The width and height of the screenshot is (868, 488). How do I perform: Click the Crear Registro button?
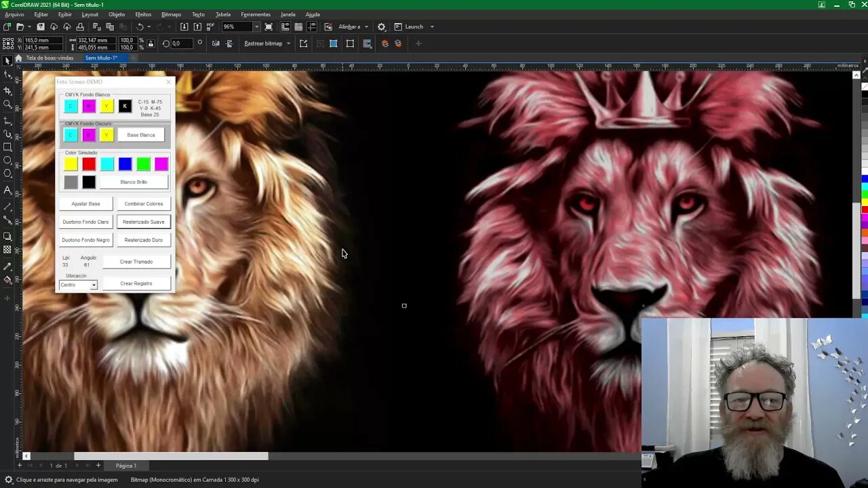[136, 283]
